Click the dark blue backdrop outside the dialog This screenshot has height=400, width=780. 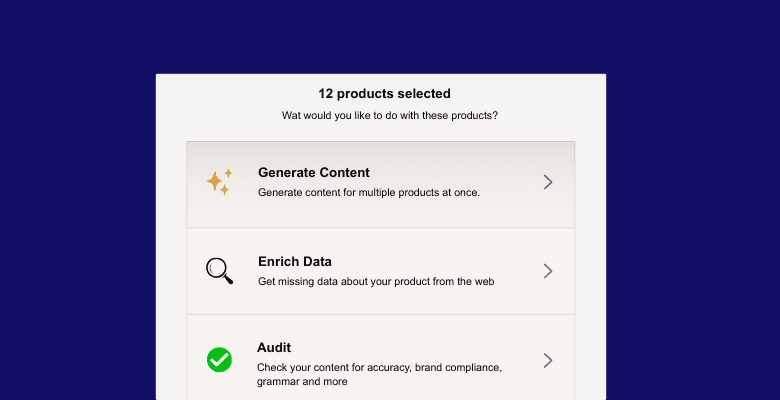80,200
